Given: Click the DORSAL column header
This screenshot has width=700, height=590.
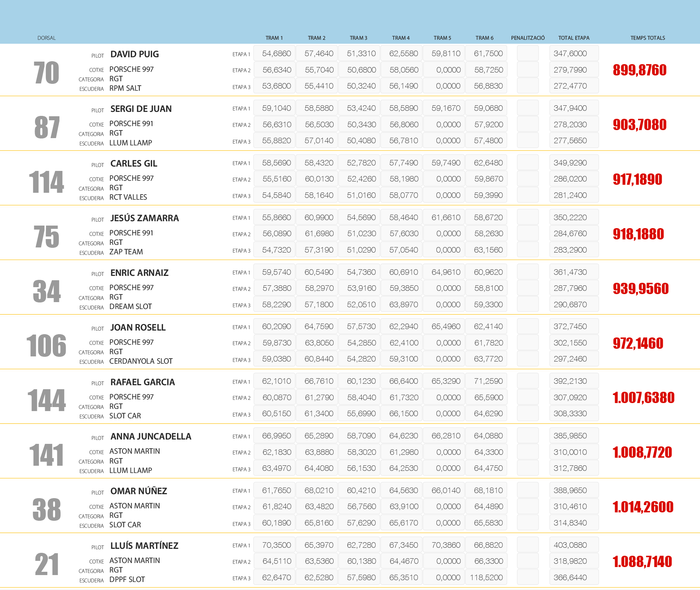Looking at the screenshot, I should 46,38.
